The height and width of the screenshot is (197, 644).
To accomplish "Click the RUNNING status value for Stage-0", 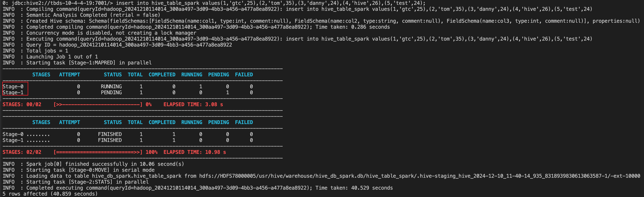I will [111, 86].
